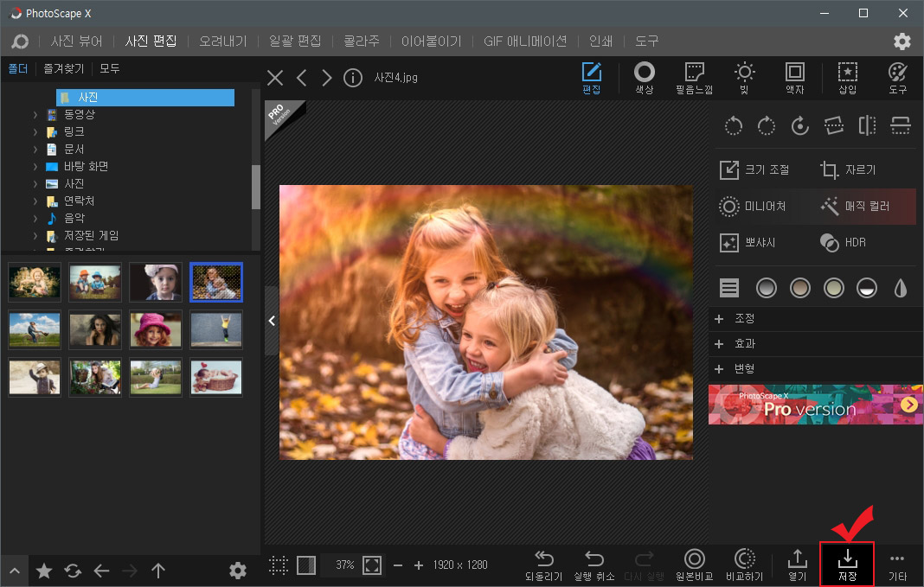Click the horizontal lines filter list icon

(x=729, y=288)
